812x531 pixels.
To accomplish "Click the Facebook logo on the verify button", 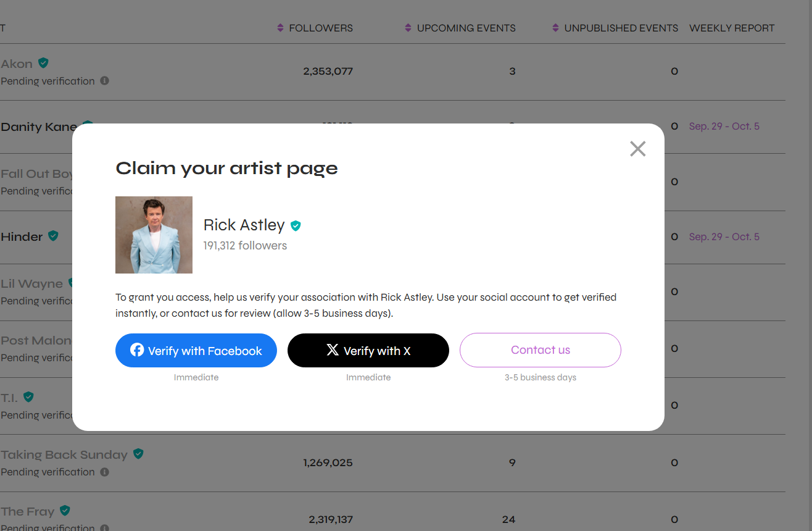I will pos(137,350).
